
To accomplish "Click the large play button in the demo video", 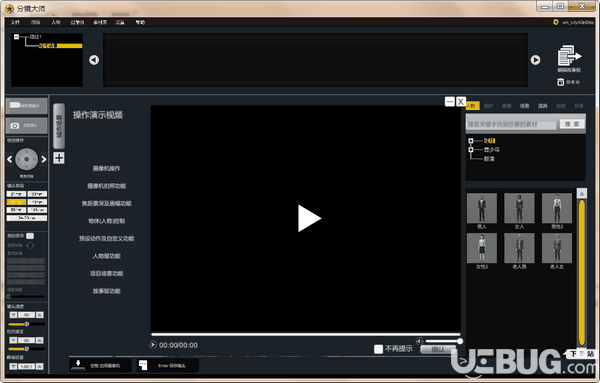I will point(309,218).
